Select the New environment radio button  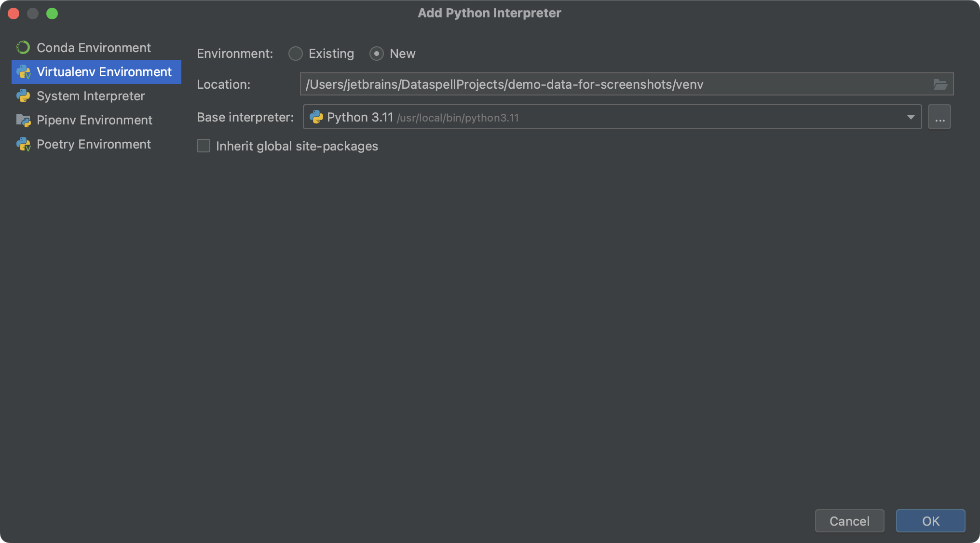(376, 54)
